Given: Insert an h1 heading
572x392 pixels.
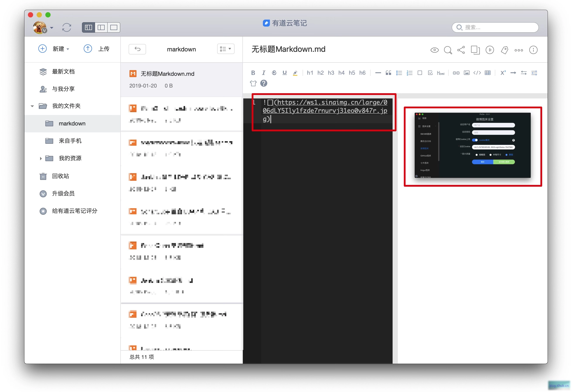Looking at the screenshot, I should [x=310, y=73].
